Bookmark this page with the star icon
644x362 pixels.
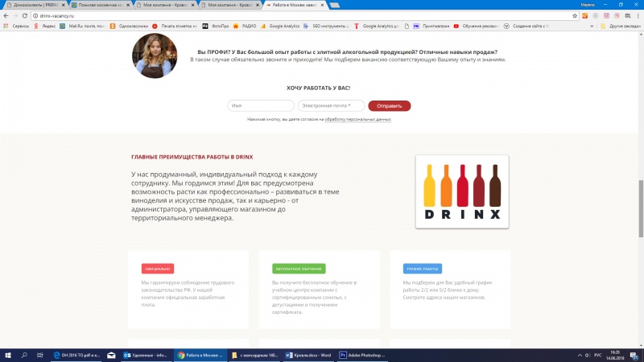[x=575, y=15]
